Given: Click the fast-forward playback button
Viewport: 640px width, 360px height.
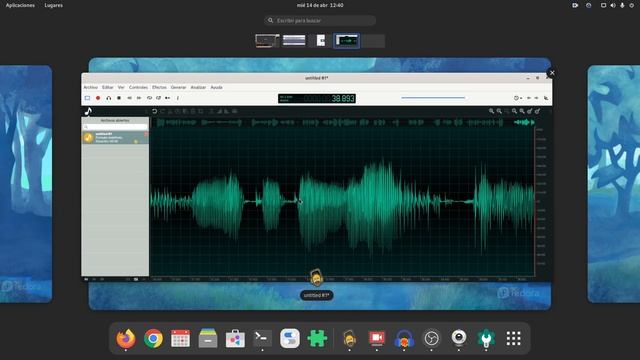Looking at the screenshot, I should (x=139, y=98).
